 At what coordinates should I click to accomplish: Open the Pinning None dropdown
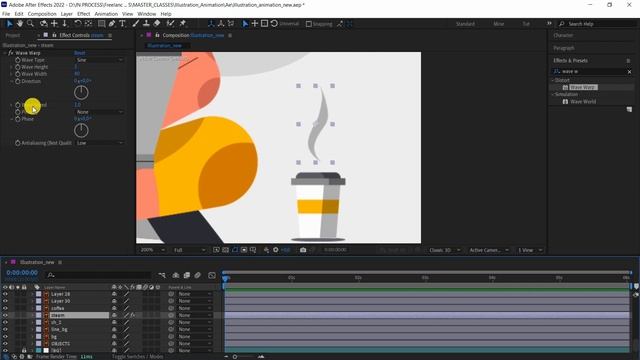coord(100,112)
